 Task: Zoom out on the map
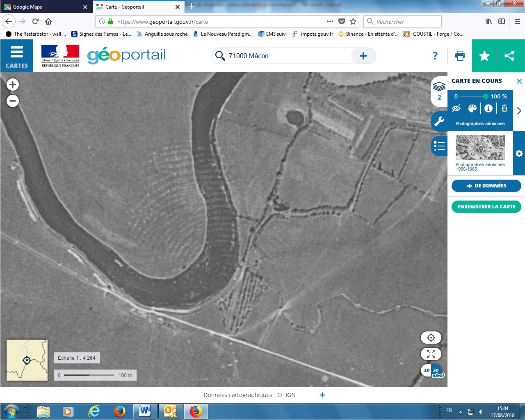(x=13, y=101)
